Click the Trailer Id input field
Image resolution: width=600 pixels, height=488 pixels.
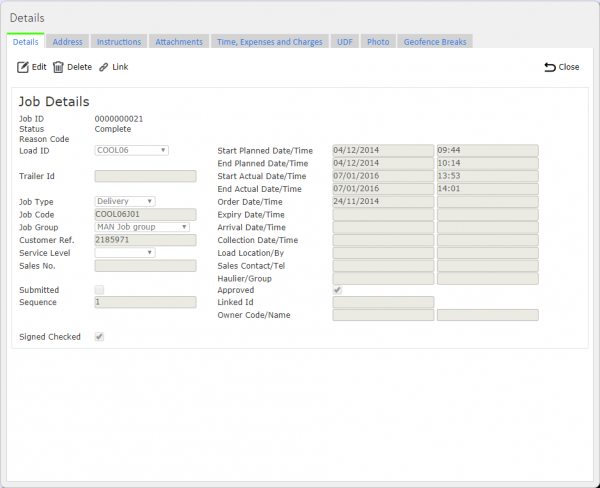click(145, 176)
